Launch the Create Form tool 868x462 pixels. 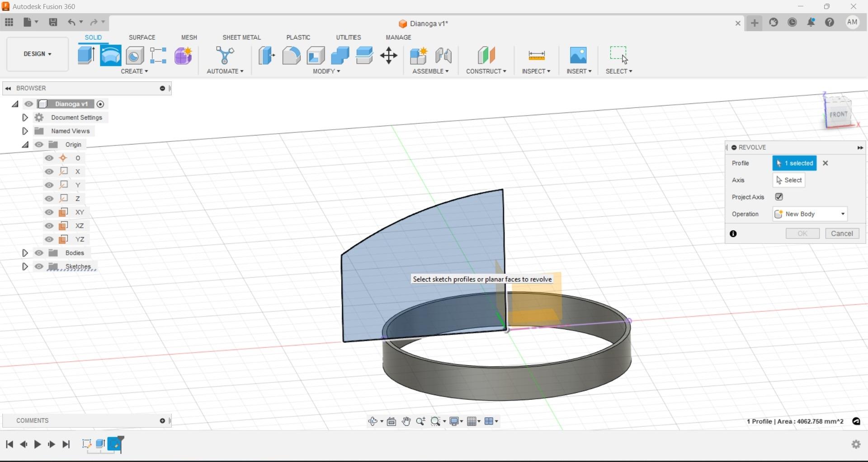(184, 56)
